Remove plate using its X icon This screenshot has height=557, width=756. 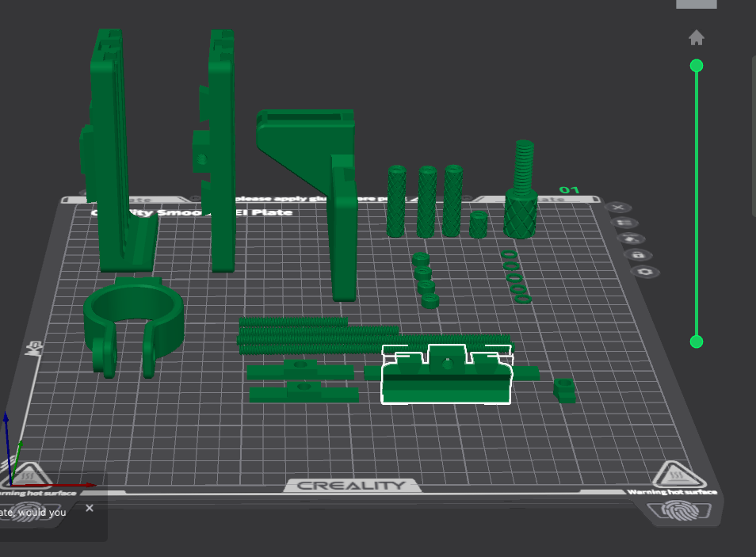[618, 208]
